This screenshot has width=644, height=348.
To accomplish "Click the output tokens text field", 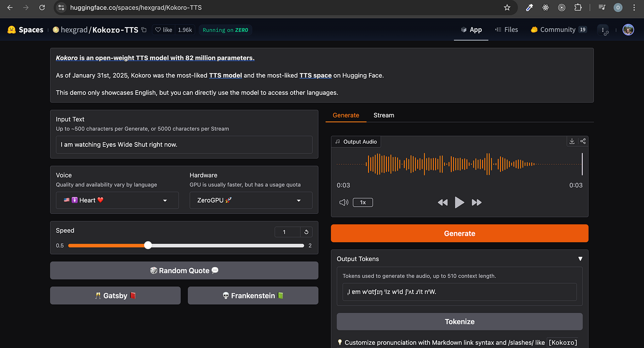I will [x=460, y=292].
